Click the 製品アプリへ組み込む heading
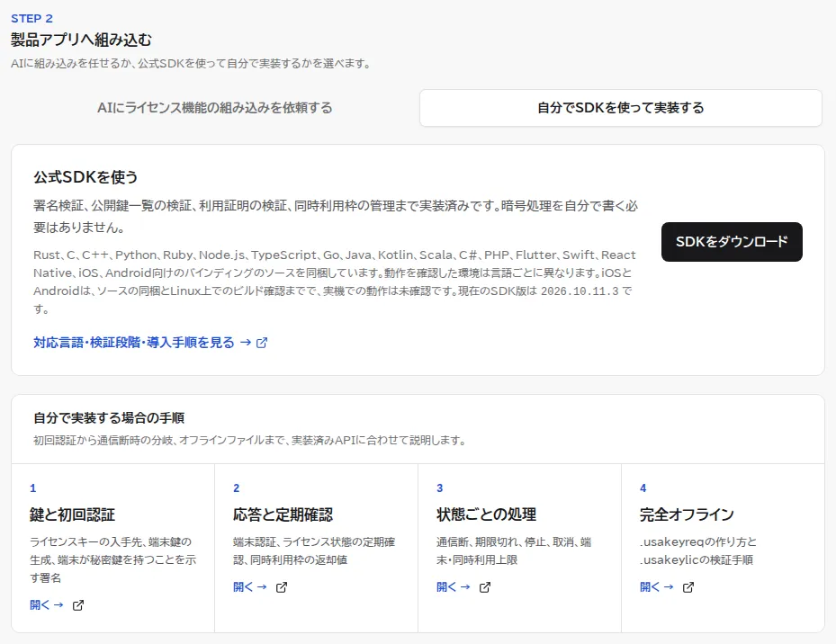The width and height of the screenshot is (836, 644). pos(82,40)
